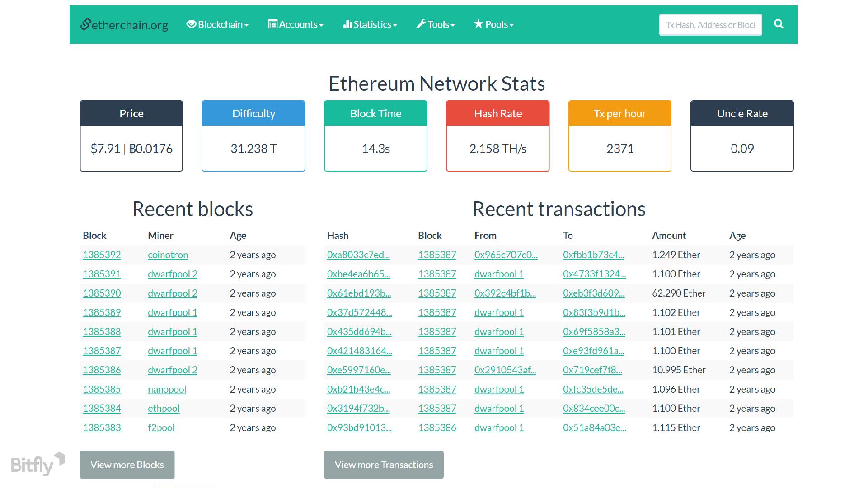Open block 1385390 in Recent blocks
Viewport: 868px width, 488px height.
coord(102,293)
